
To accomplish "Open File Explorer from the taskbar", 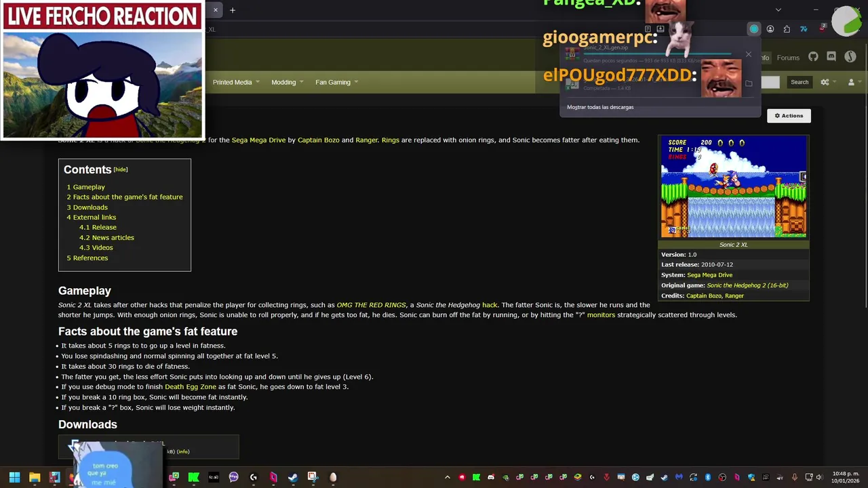I will (x=35, y=477).
